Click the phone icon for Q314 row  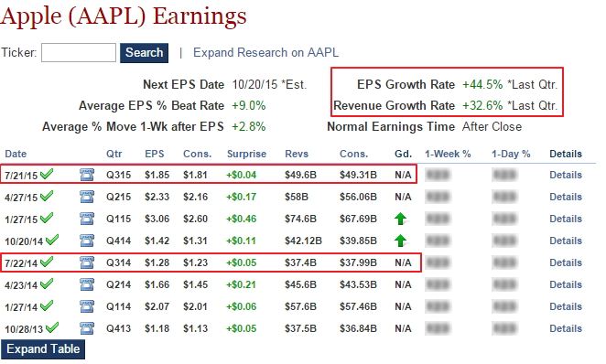pos(87,262)
